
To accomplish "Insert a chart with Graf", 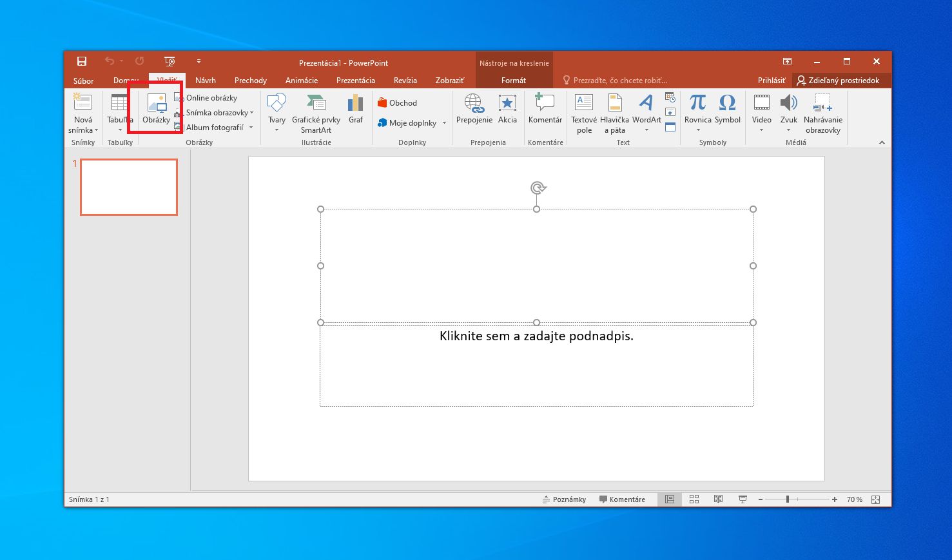I will coord(356,108).
